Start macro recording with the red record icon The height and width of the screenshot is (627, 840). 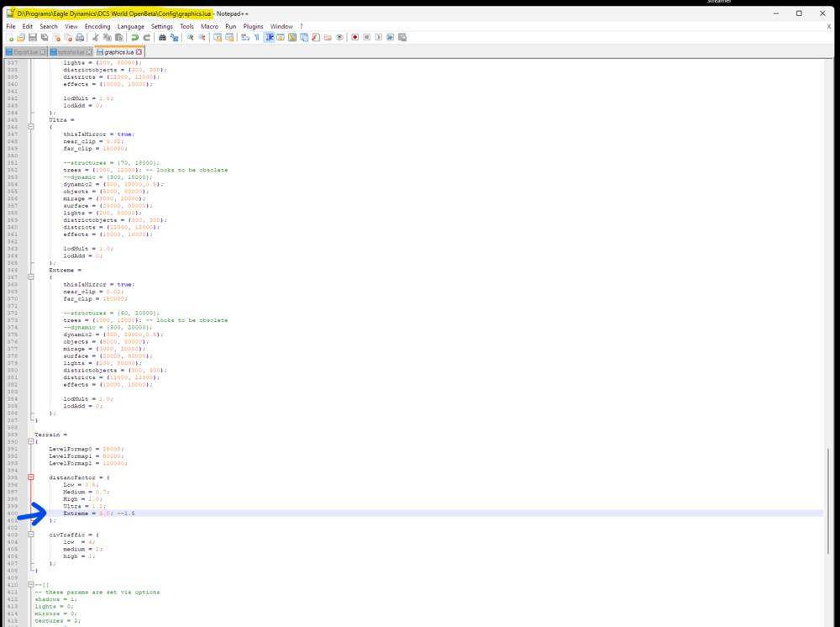354,37
